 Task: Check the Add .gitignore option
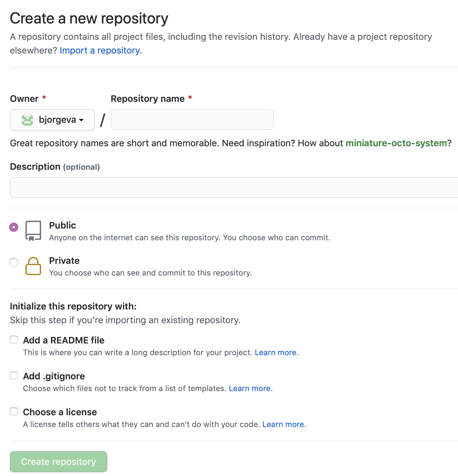14,375
